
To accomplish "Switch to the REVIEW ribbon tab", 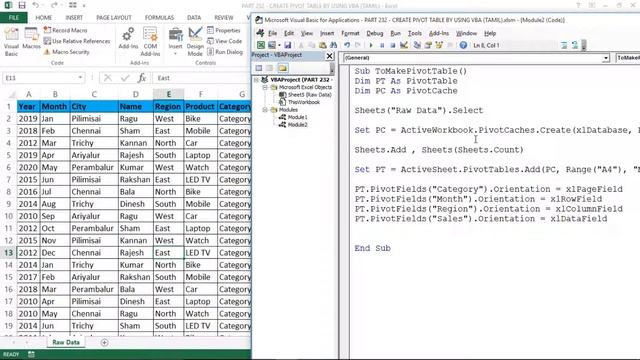I will pos(224,18).
